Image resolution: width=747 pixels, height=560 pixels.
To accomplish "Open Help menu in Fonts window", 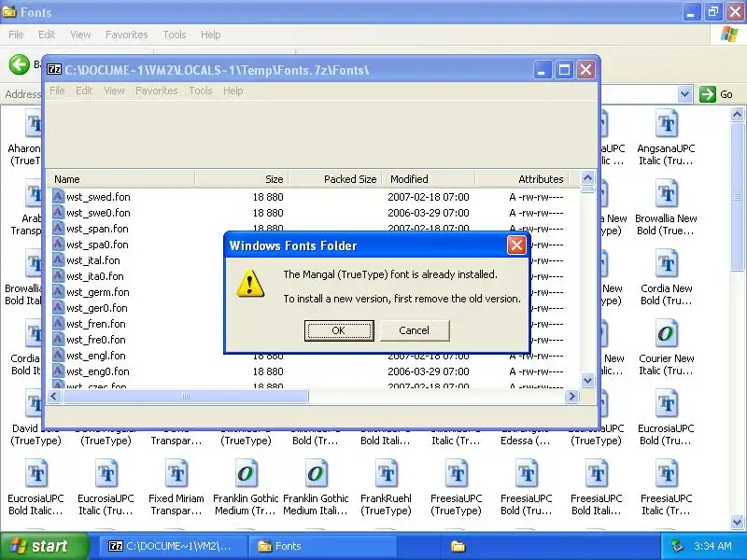I will (x=210, y=35).
